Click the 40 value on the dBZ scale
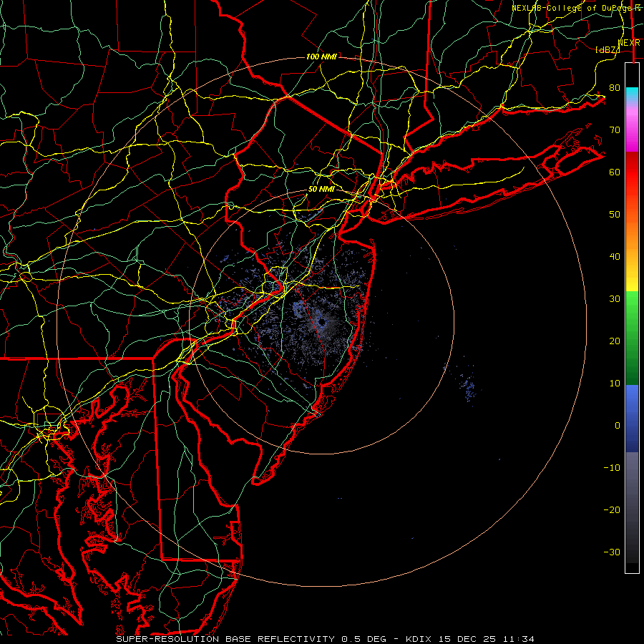The width and height of the screenshot is (644, 644). 615,257
